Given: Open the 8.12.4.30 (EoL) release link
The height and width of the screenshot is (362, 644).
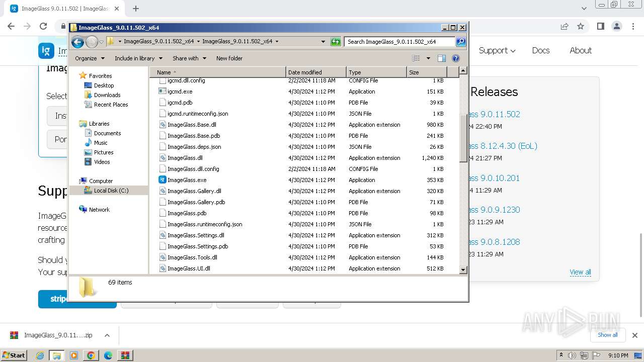Looking at the screenshot, I should tap(502, 146).
